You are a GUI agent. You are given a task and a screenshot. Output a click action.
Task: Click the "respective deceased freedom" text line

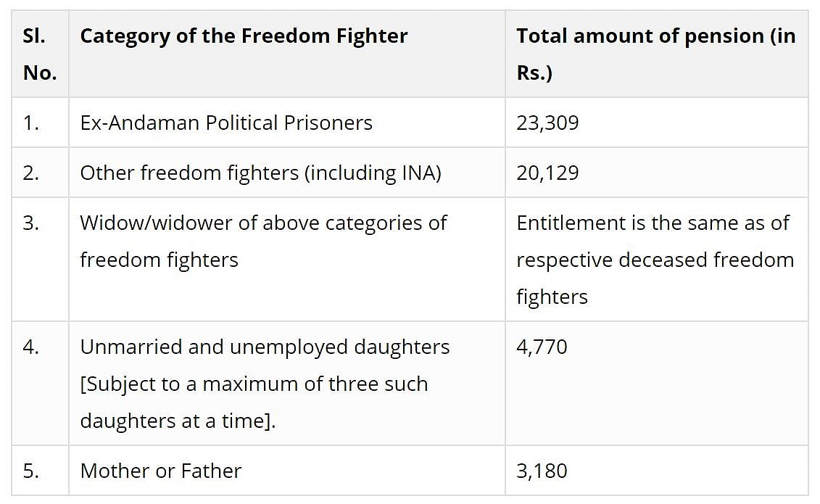tap(655, 260)
